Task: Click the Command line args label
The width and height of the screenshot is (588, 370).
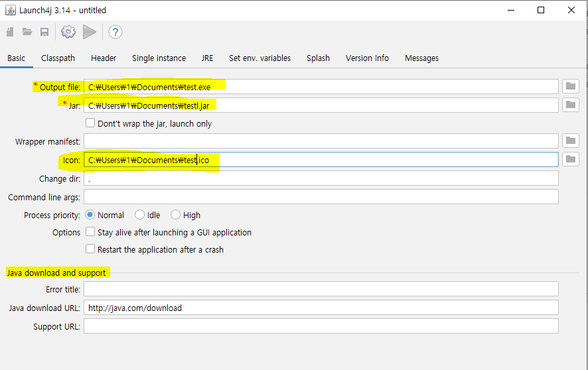Action: 44,197
